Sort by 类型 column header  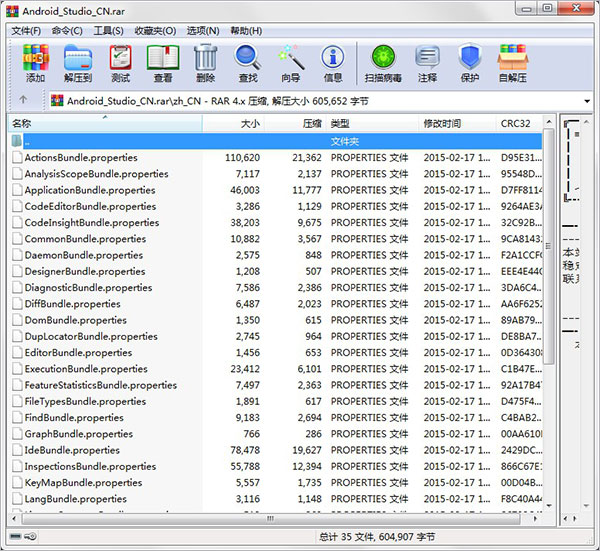[372, 124]
